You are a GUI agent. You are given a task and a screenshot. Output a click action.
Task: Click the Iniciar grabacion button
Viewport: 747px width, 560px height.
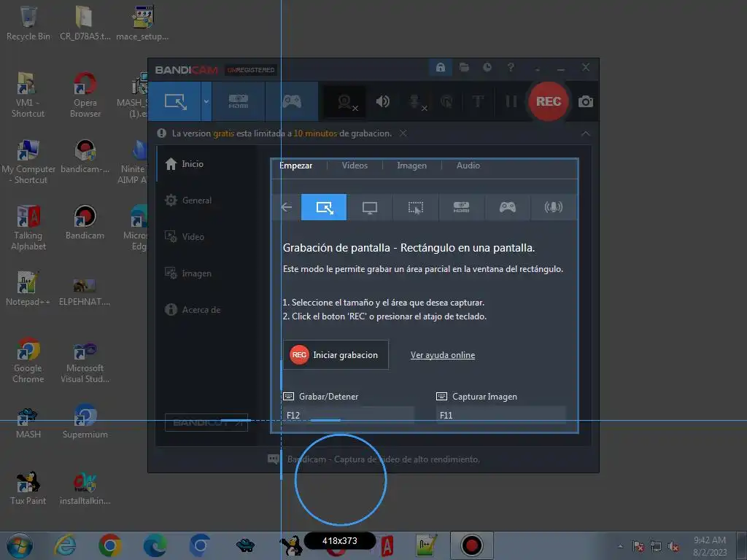[336, 355]
